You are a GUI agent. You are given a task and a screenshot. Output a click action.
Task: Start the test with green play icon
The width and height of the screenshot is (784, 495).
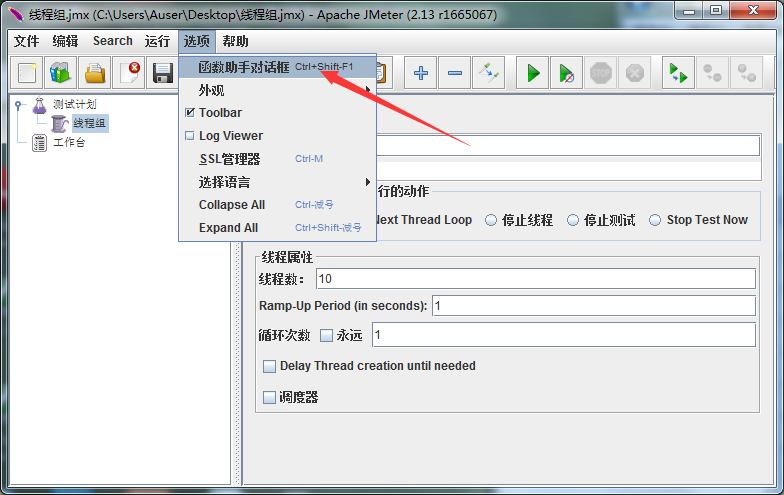(x=532, y=73)
